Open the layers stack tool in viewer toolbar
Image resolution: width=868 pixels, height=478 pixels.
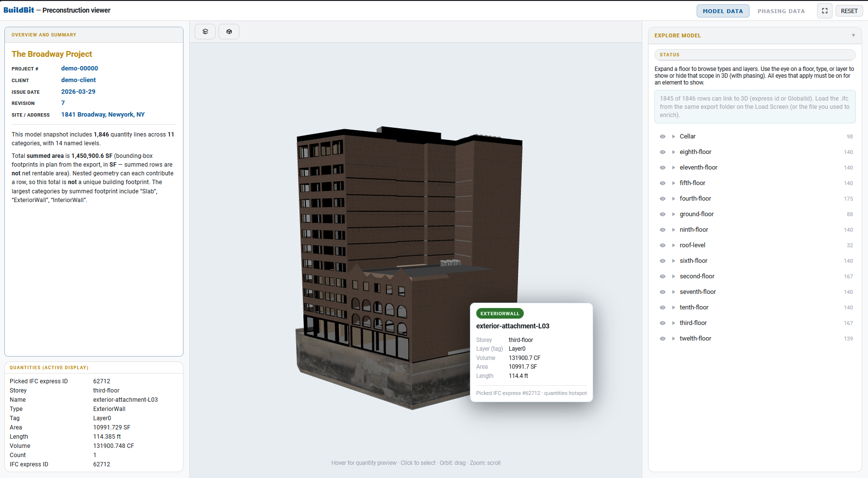click(x=205, y=32)
